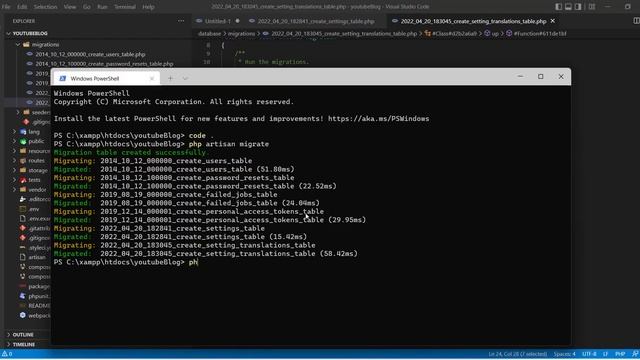Switch to create_settings_table.php editor tab
This screenshot has height=360, width=640.
(316, 21)
